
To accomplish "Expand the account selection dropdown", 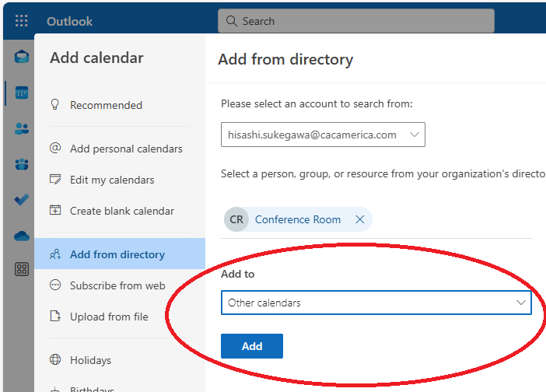I will (415, 135).
